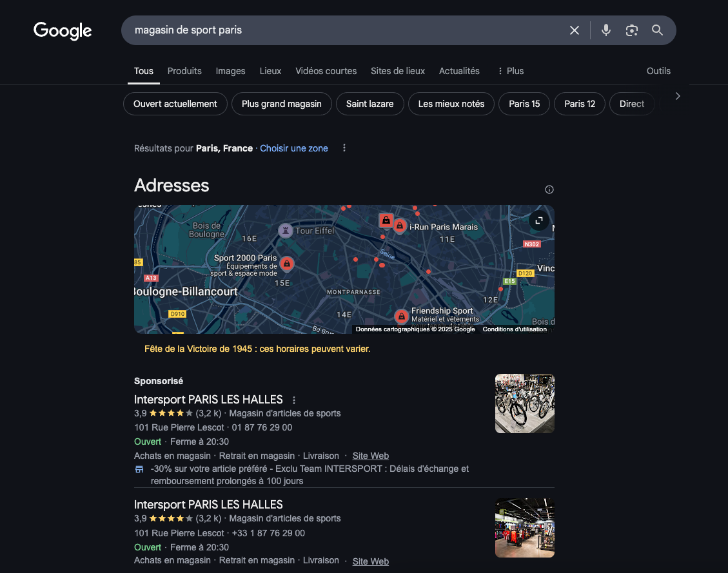Apply the Saint lazare filter chip

369,104
